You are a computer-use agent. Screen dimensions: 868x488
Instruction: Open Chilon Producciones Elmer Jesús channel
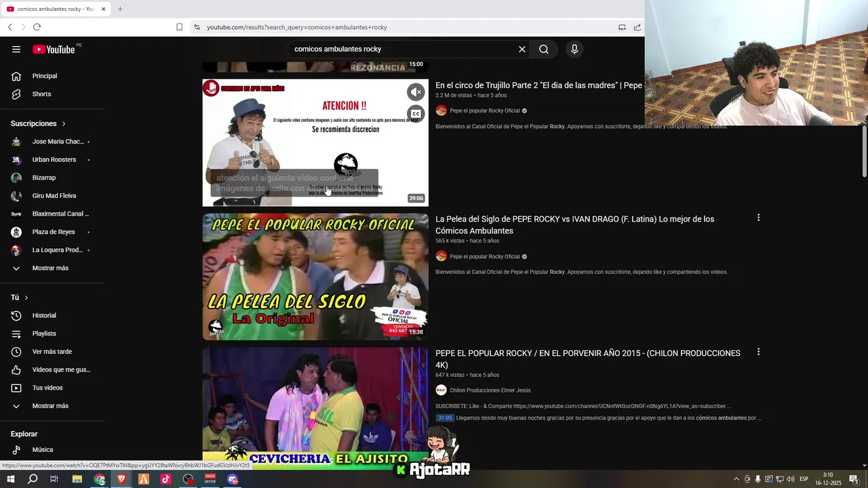[x=490, y=390]
